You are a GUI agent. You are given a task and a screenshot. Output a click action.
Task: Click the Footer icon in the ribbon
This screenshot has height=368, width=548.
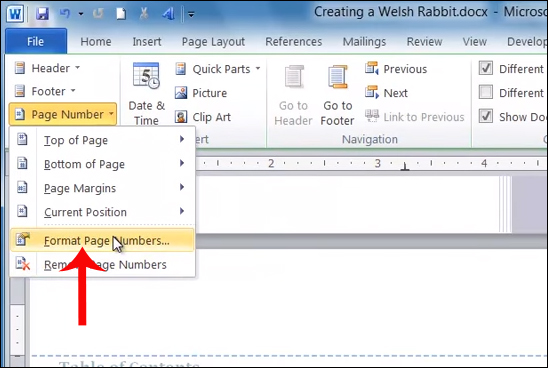[20, 91]
